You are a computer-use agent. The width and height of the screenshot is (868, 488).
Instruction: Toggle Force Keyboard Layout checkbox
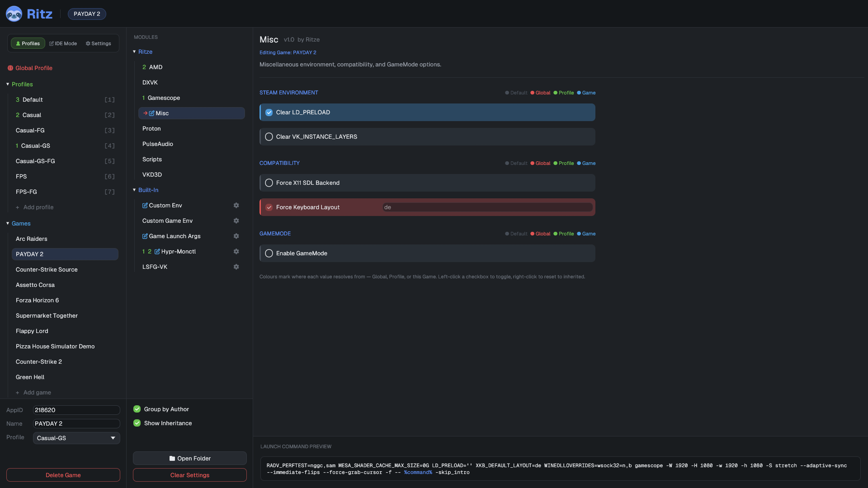pyautogui.click(x=269, y=207)
